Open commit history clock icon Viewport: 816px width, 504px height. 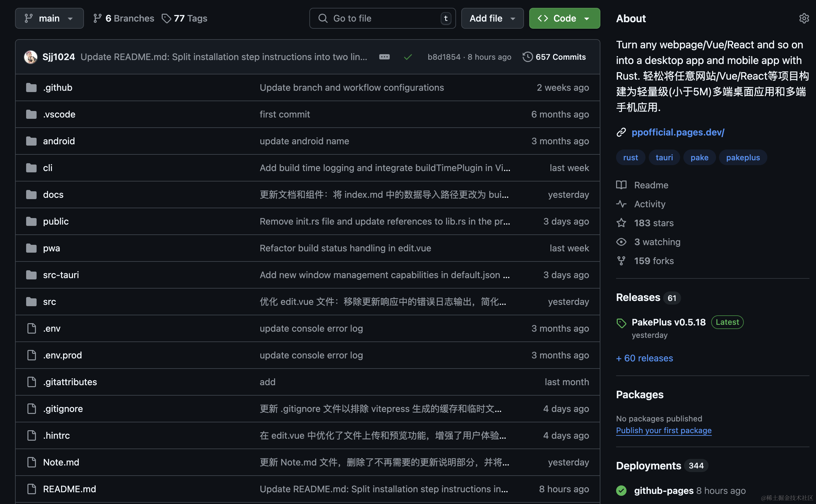(527, 57)
